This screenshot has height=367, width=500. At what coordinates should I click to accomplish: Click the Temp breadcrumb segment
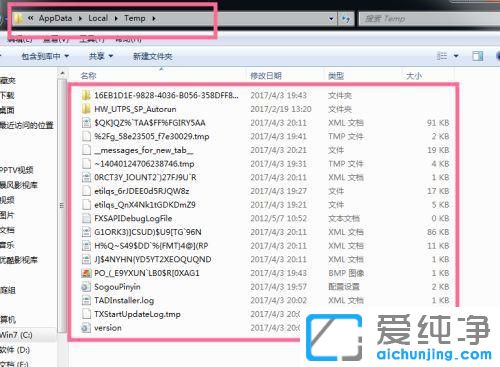click(135, 18)
